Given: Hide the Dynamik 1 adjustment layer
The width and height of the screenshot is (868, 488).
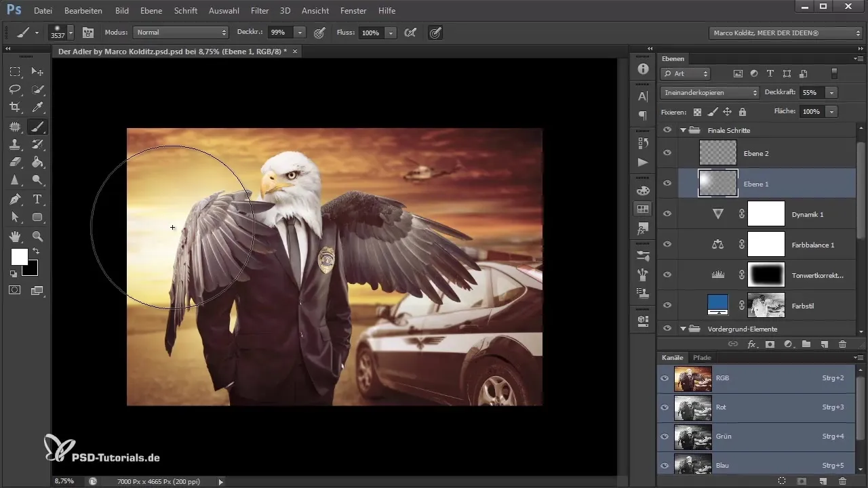Looking at the screenshot, I should click(x=667, y=213).
